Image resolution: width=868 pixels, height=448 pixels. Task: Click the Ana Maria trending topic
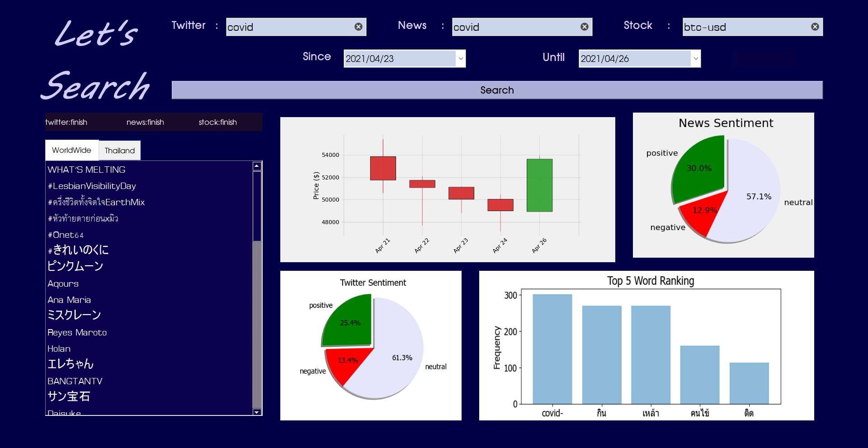pyautogui.click(x=69, y=300)
